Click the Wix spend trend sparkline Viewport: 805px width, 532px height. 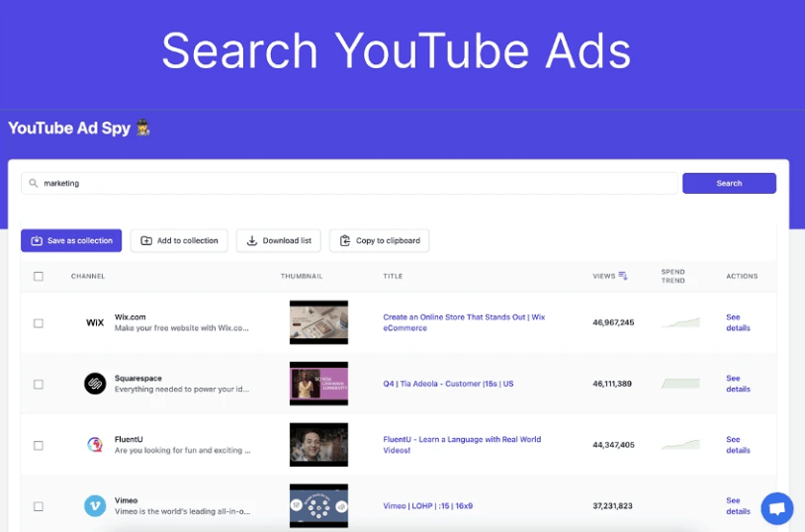[x=680, y=322]
